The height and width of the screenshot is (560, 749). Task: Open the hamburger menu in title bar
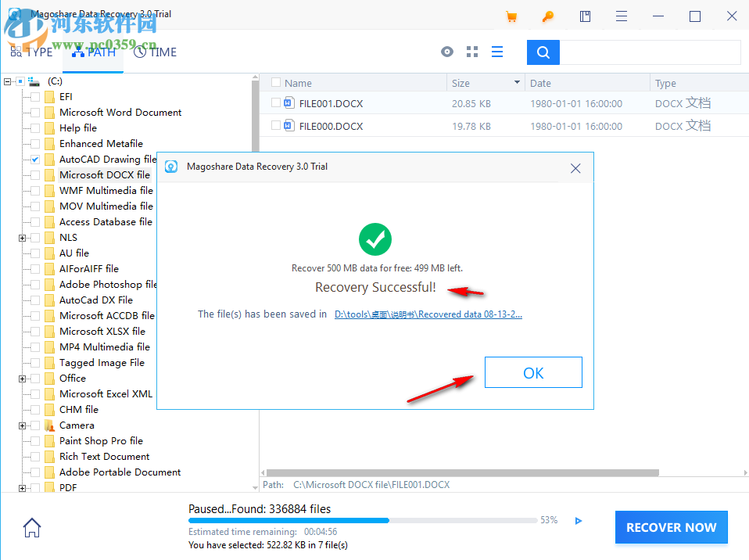(x=621, y=16)
